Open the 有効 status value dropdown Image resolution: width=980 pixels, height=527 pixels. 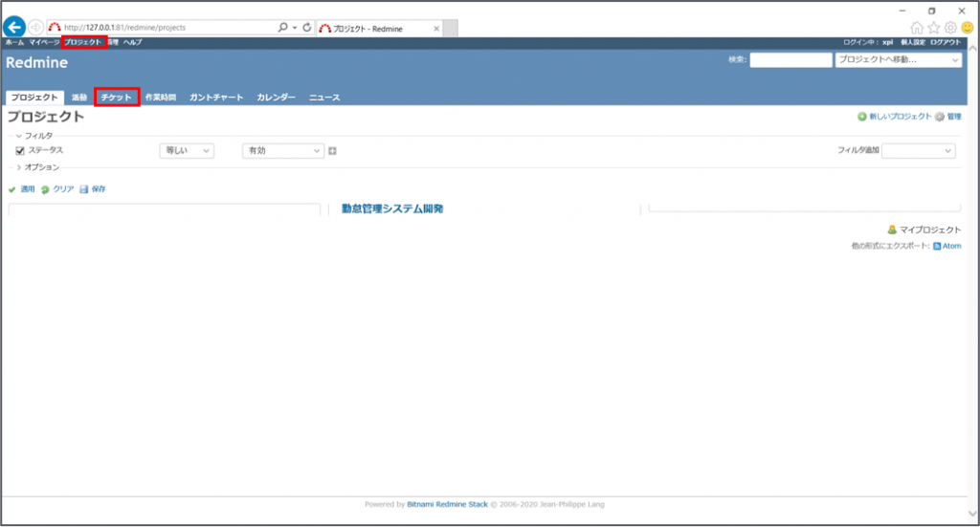click(283, 151)
